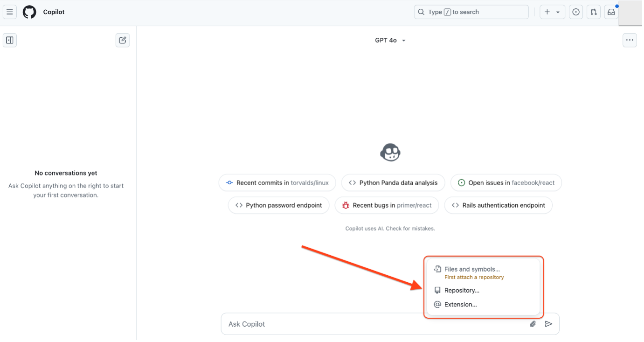Viewport: 644px width, 342px height.
Task: Click the Copilot mascot icon
Action: (390, 152)
